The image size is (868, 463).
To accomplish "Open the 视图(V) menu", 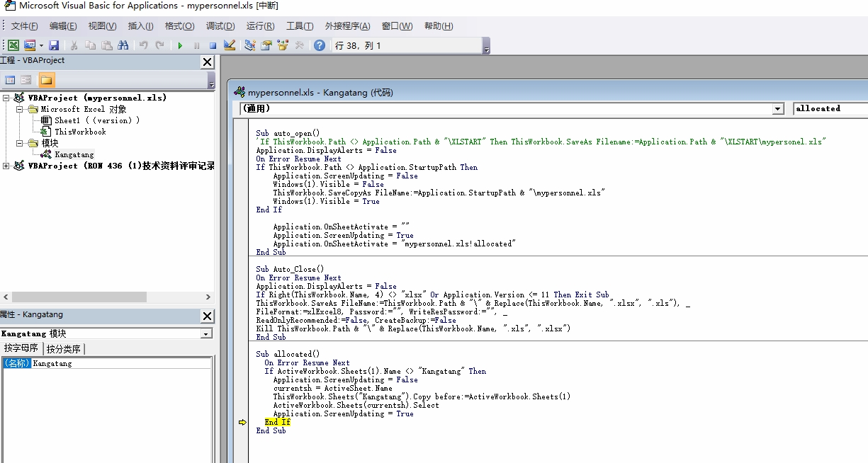I will coord(102,26).
